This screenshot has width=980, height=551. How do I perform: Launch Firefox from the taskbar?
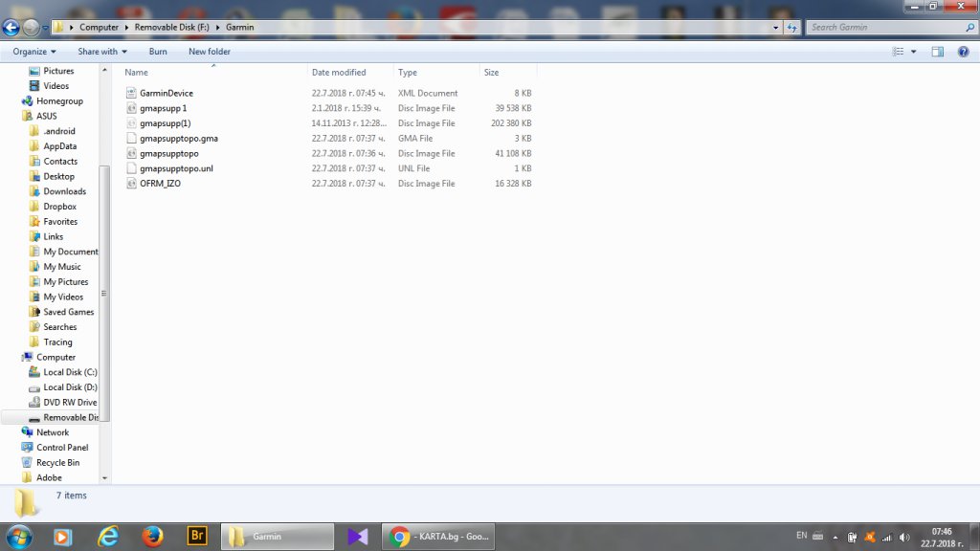[x=152, y=537]
